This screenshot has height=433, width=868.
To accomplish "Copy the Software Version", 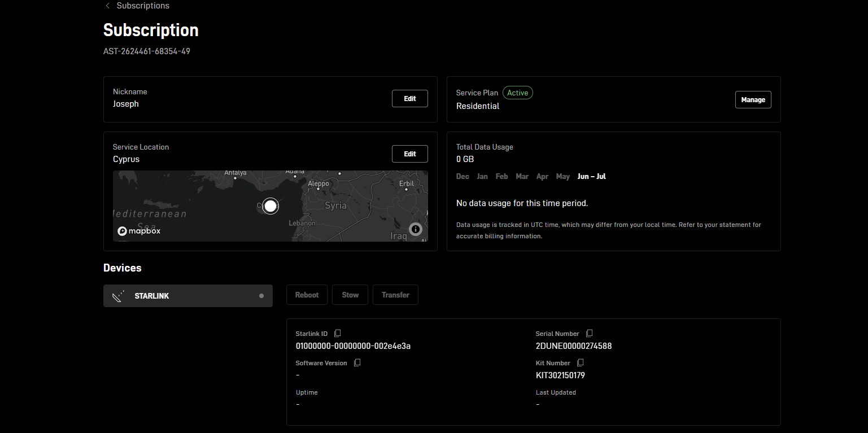I will tap(357, 363).
